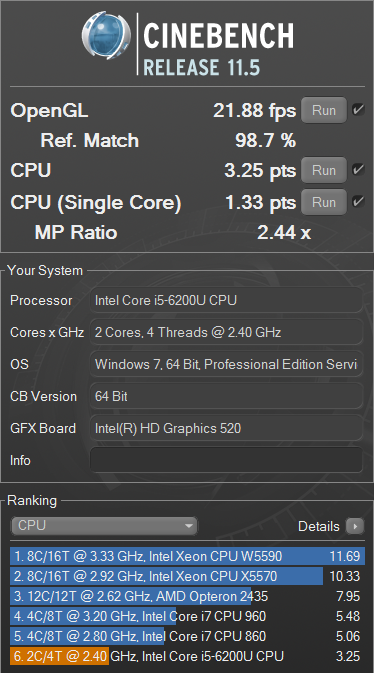Image resolution: width=374 pixels, height=673 pixels.
Task: Toggle the CPU test checkbox
Action: (358, 170)
